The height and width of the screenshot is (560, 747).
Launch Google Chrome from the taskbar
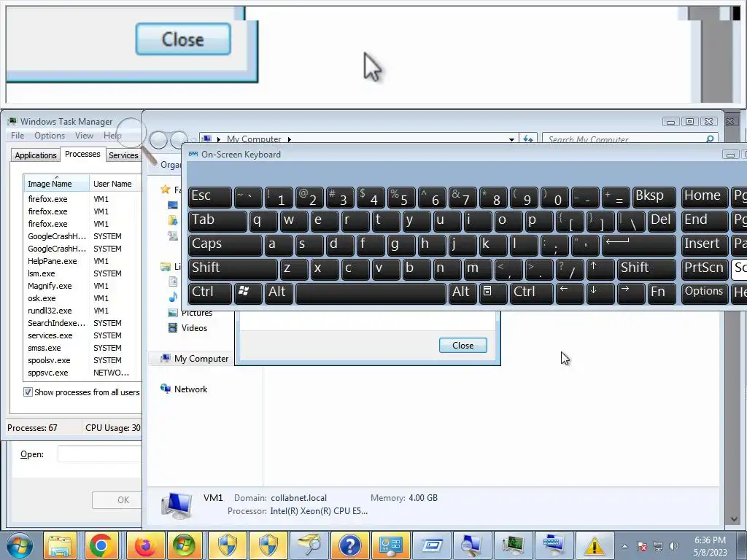[101, 545]
